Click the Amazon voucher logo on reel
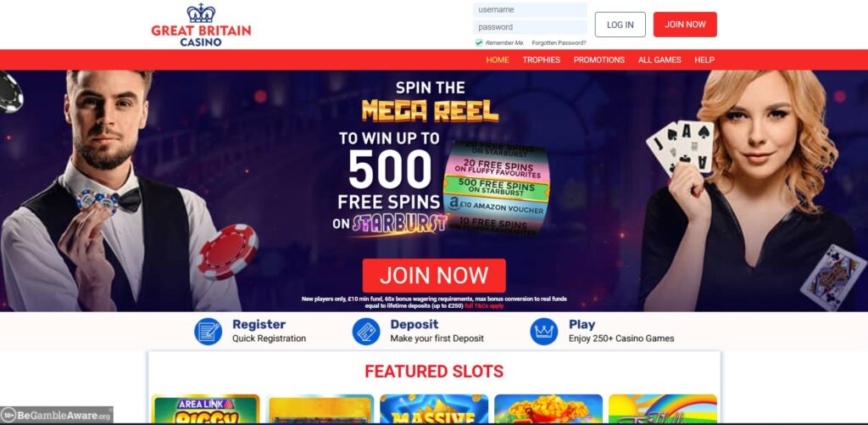Screen dimensions: 868x425 click(454, 204)
